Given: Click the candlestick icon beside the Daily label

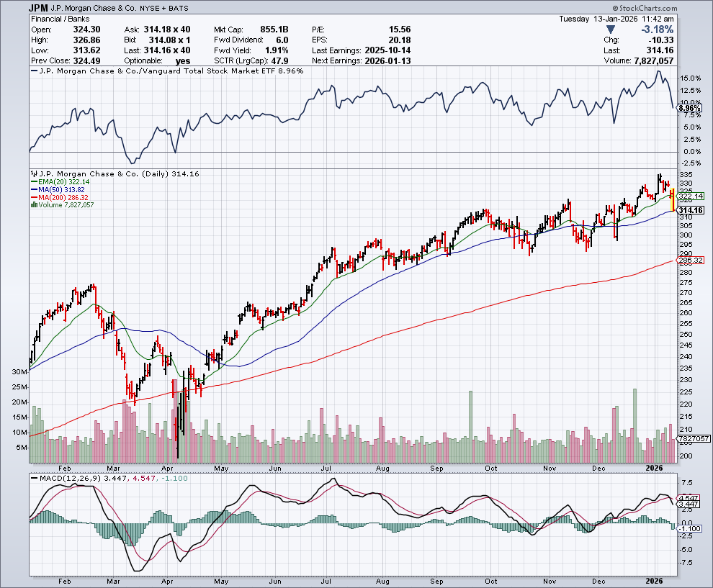Looking at the screenshot, I should tap(32, 174).
